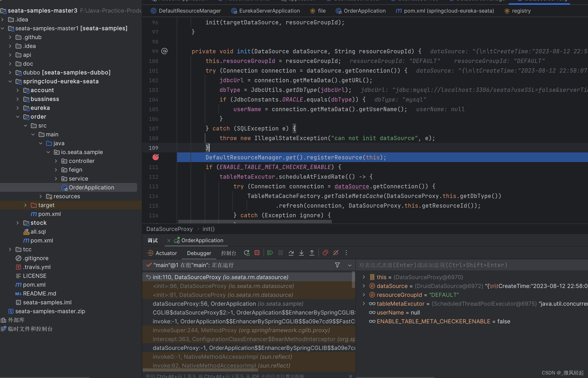
Task: Click init() breadcrumb
Action: (209, 229)
